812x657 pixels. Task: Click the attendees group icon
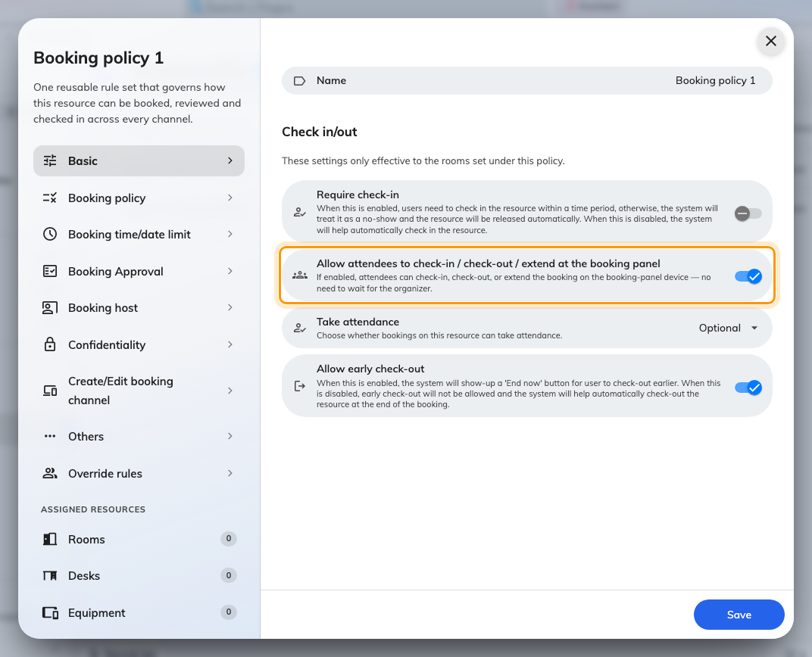coord(300,276)
